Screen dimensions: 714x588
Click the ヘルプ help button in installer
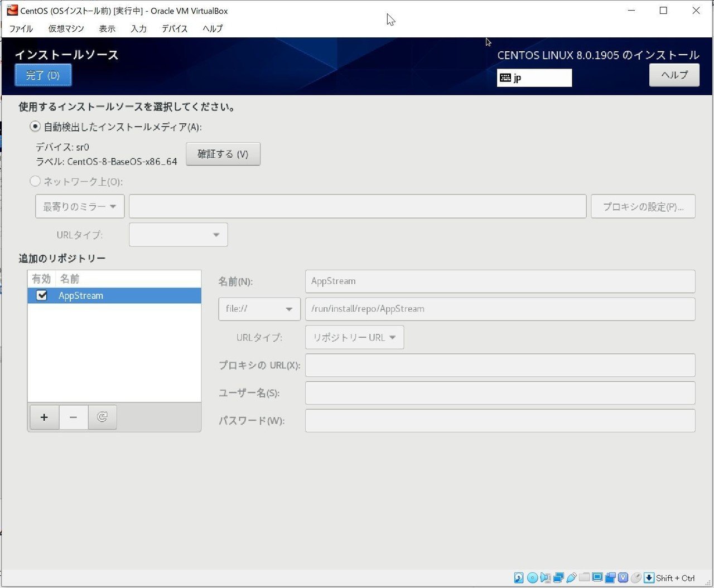pos(674,75)
